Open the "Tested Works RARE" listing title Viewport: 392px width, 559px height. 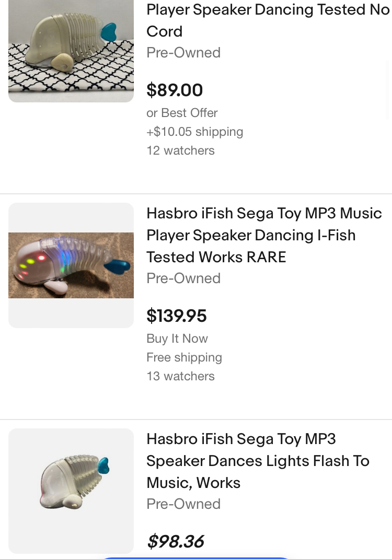(x=264, y=235)
